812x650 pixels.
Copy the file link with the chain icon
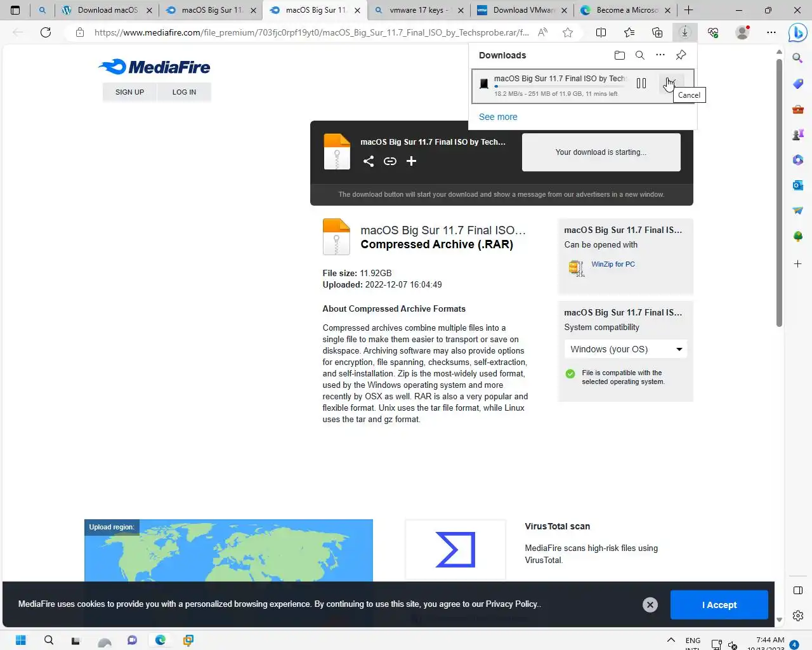coord(390,161)
